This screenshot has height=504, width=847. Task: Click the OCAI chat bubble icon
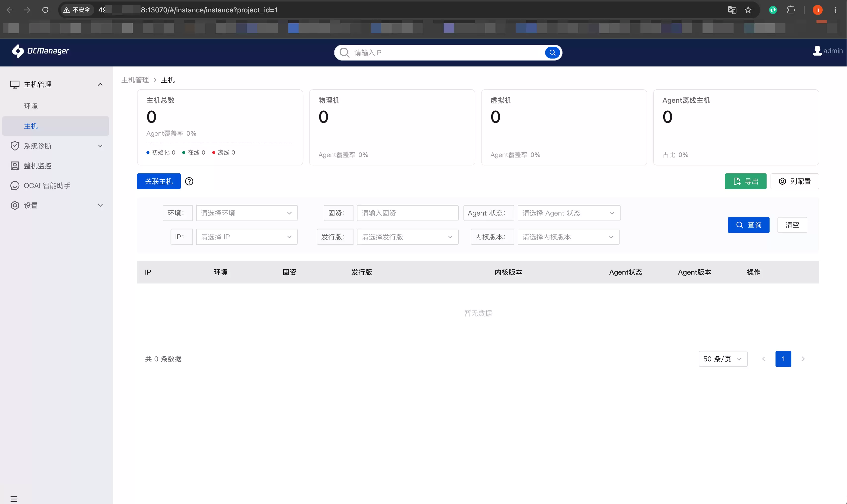click(15, 186)
